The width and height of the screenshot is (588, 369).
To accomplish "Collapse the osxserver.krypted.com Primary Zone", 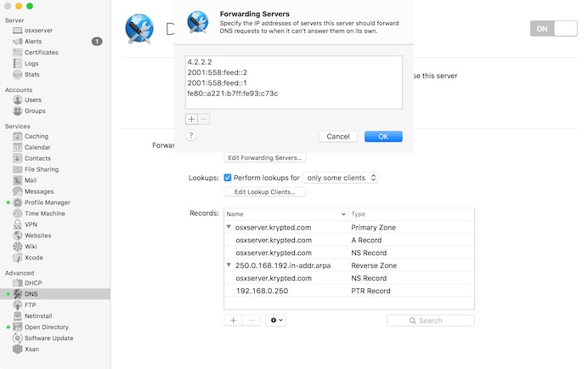I will pyautogui.click(x=229, y=228).
